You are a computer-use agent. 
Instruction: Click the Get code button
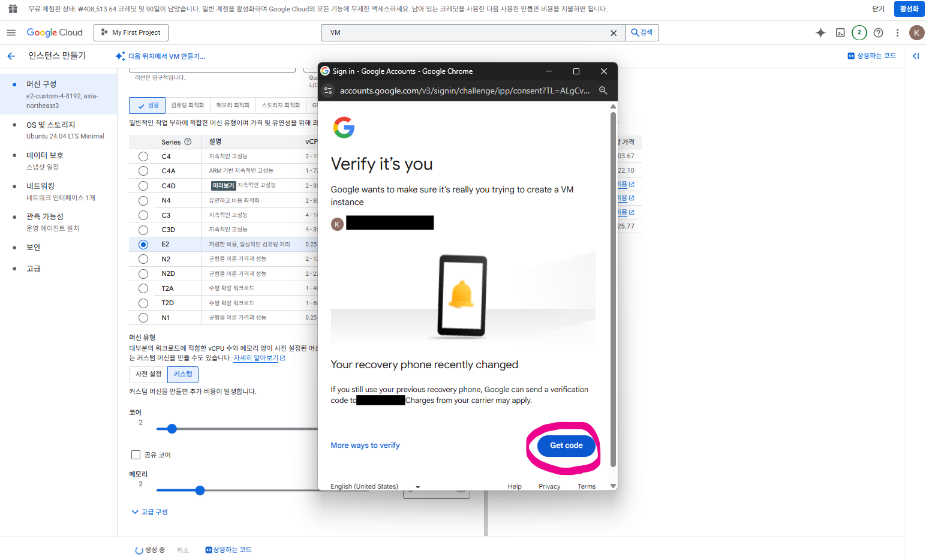566,445
